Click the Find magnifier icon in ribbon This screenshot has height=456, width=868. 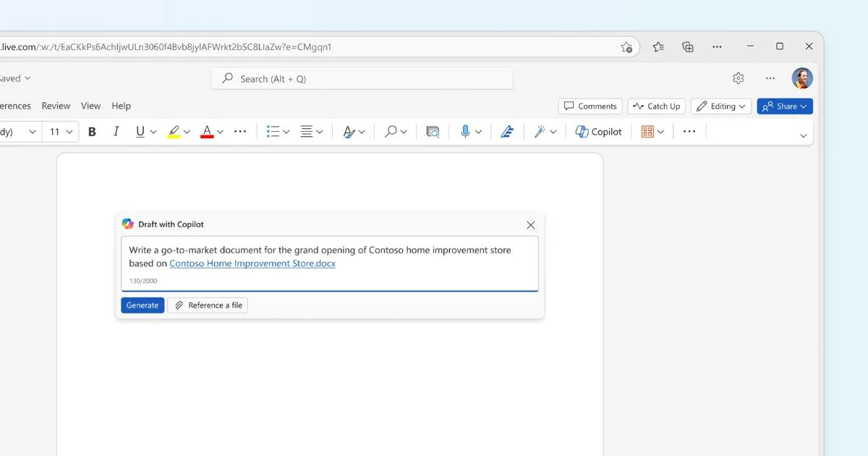(391, 132)
